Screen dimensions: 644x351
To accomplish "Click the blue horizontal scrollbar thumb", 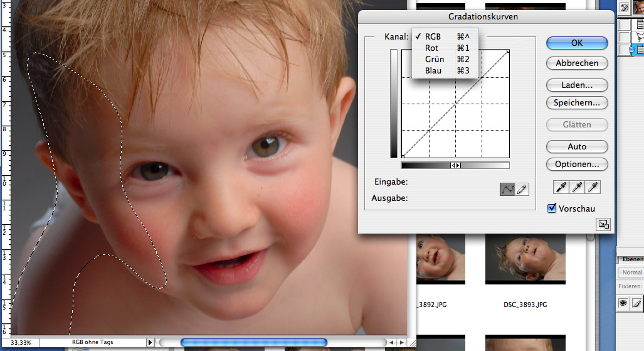I will pos(253,342).
